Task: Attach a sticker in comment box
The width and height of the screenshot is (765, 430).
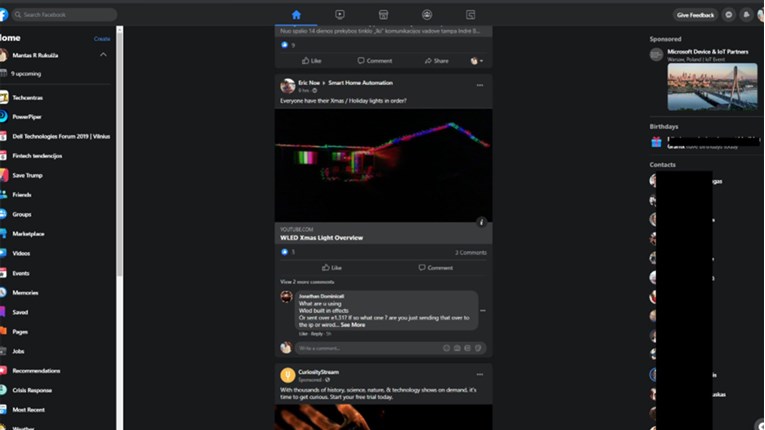Action: [478, 348]
